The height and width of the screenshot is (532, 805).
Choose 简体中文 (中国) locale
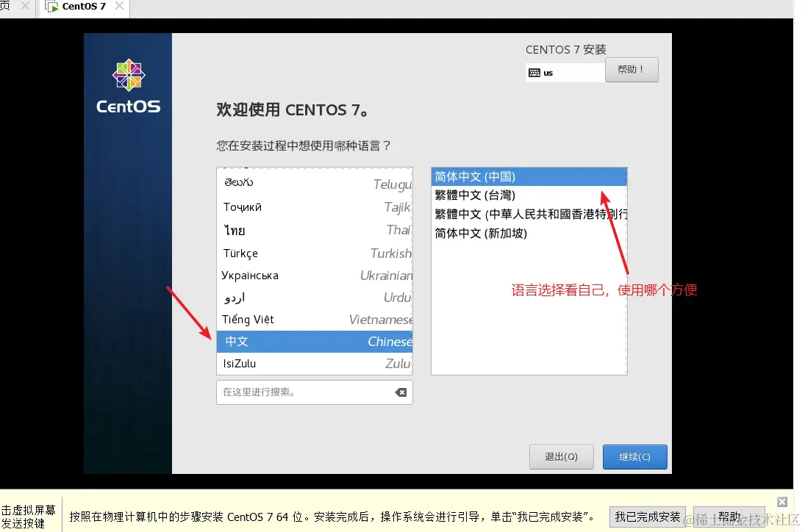529,177
